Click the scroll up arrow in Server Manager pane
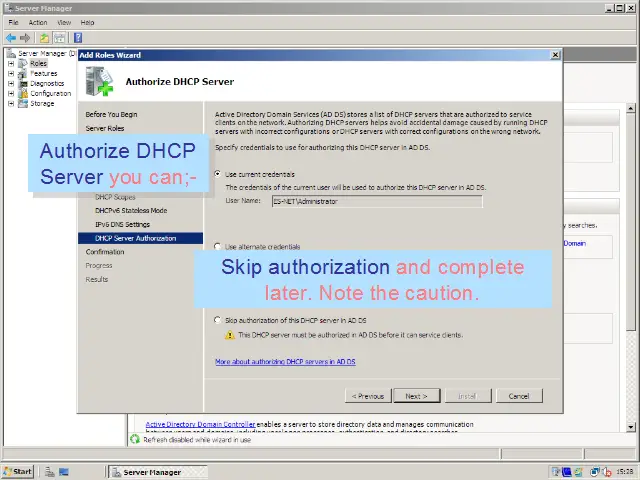This screenshot has height=480, width=640. (631, 109)
